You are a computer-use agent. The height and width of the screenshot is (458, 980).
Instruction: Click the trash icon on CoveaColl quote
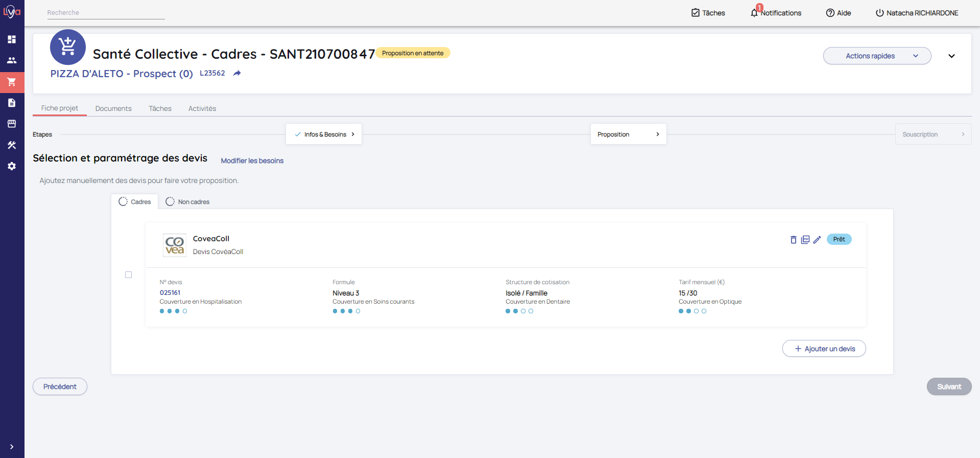[x=793, y=240]
